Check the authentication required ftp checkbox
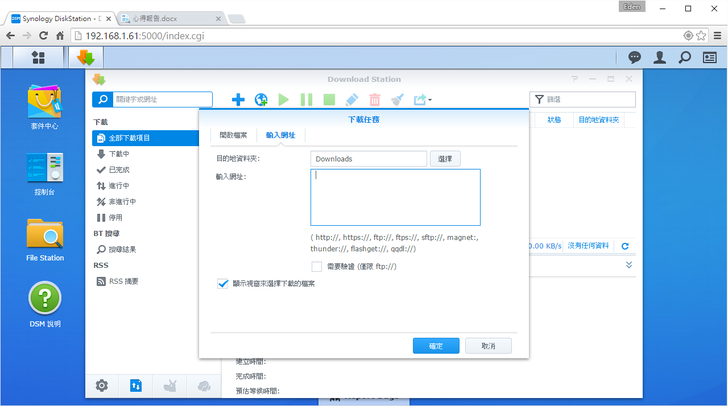 (317, 267)
